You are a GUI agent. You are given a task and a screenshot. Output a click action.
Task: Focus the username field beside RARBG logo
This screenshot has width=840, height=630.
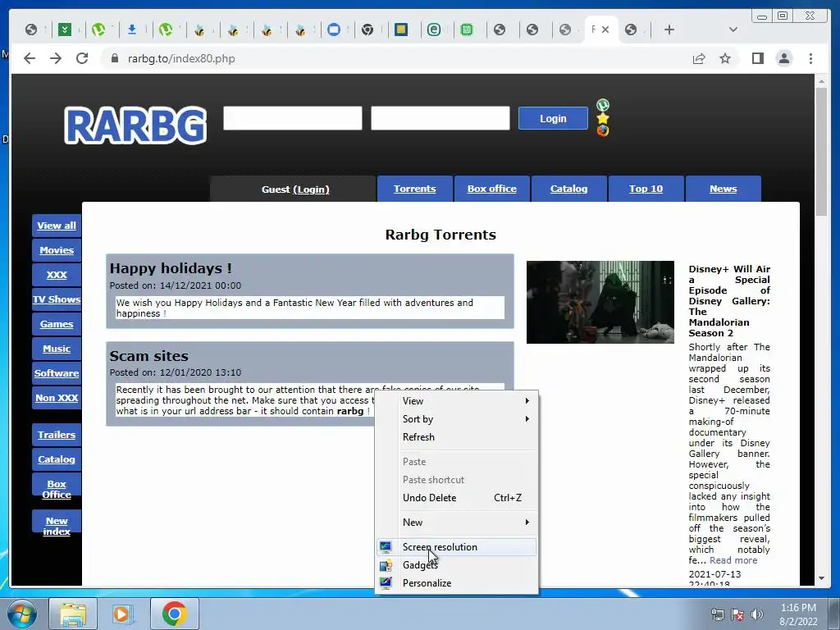(293, 118)
